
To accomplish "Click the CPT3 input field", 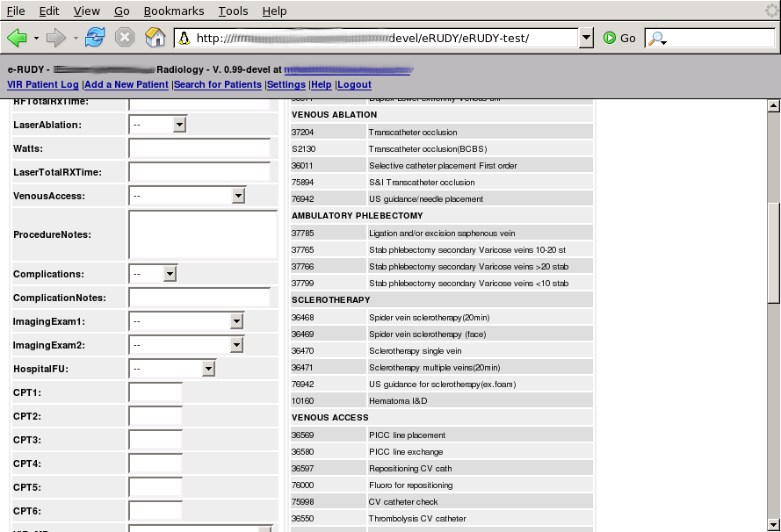I will [155, 440].
